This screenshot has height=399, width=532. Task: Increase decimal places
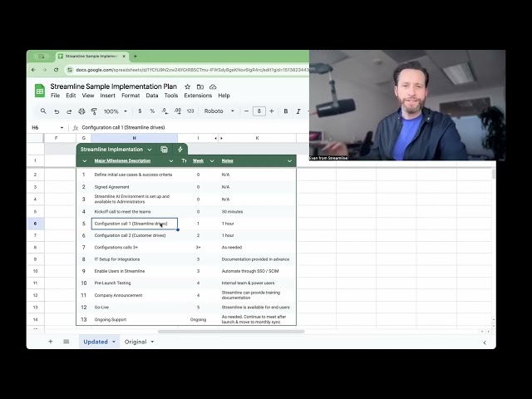click(x=177, y=111)
